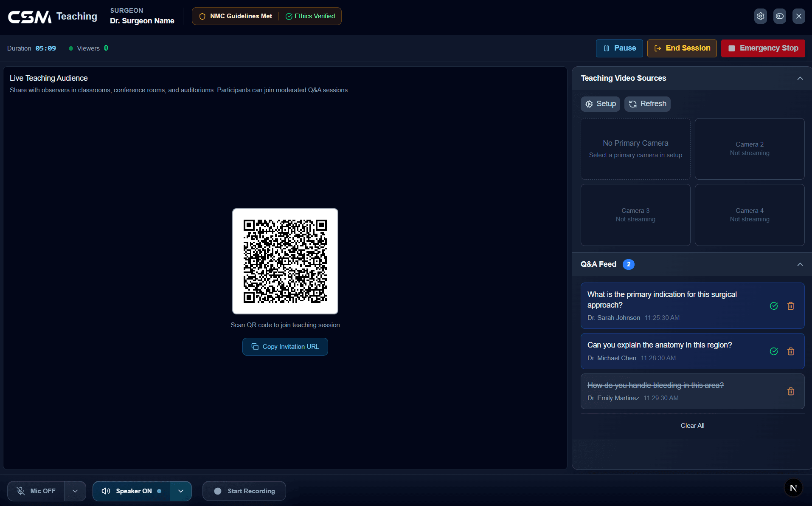Trigger the Emergency Stop button
Screen dimensions: 812x506
coord(763,48)
